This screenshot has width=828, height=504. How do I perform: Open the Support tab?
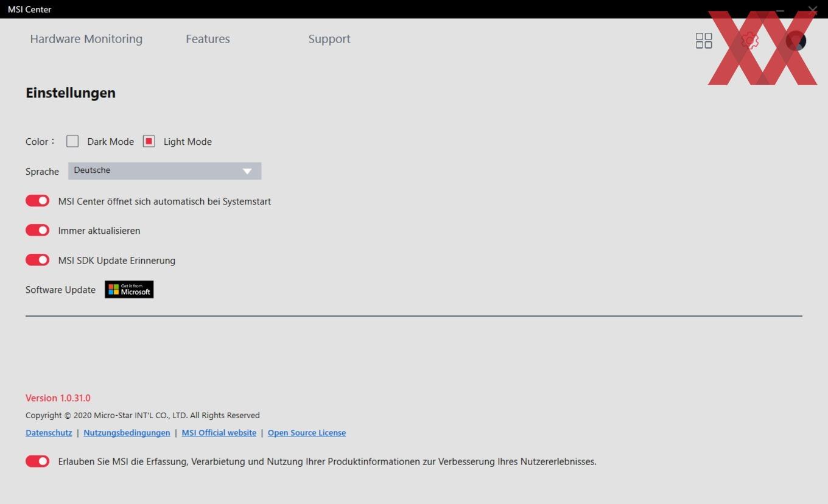(x=329, y=39)
